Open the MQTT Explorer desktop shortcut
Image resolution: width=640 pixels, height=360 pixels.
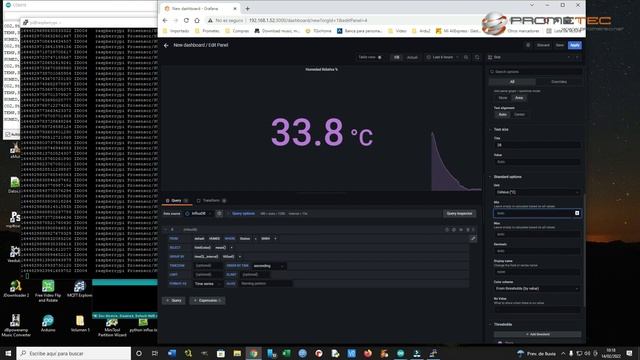tap(80, 289)
